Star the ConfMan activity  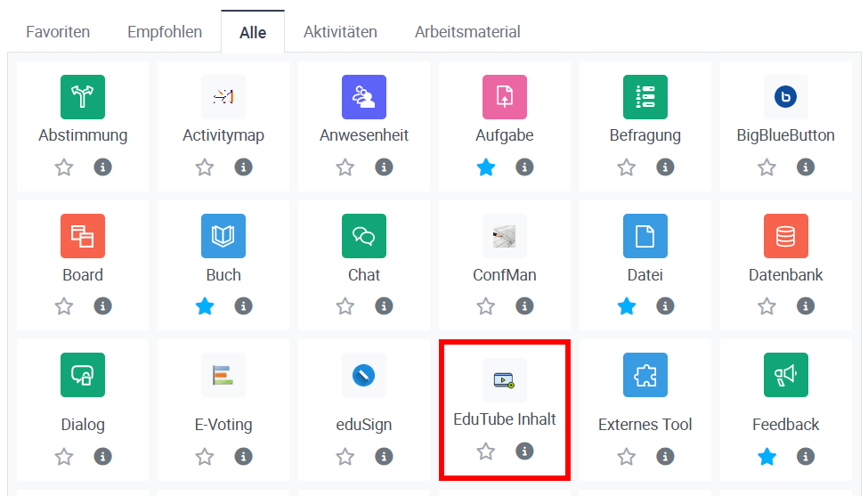(x=485, y=305)
